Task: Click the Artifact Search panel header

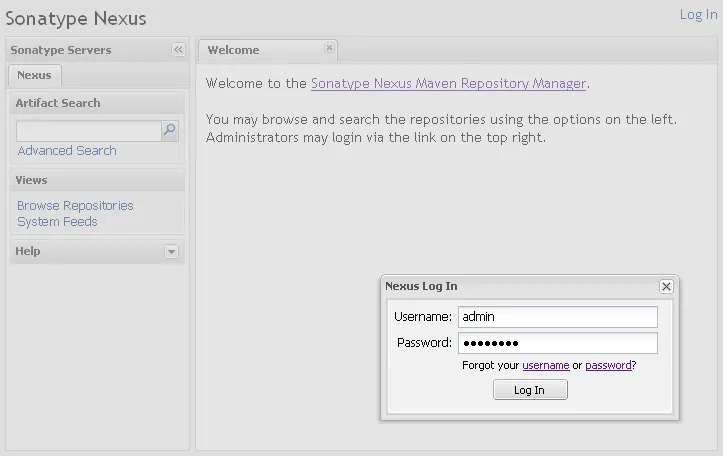Action: [97, 103]
